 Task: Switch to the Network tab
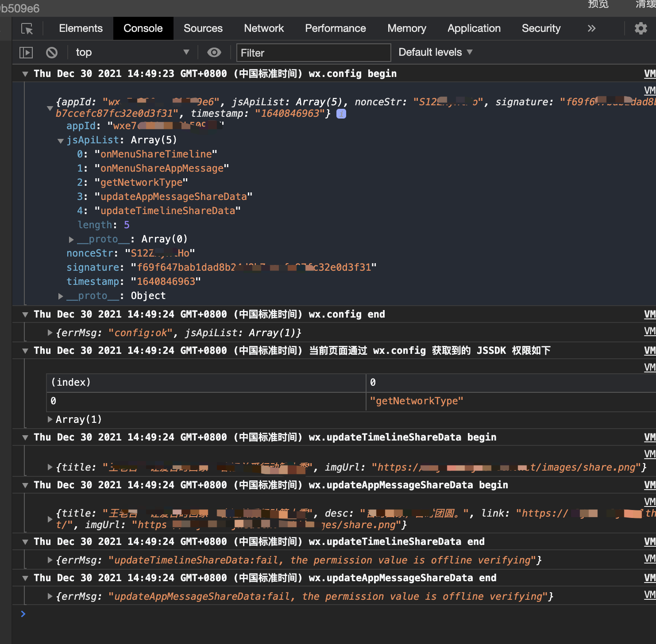264,29
